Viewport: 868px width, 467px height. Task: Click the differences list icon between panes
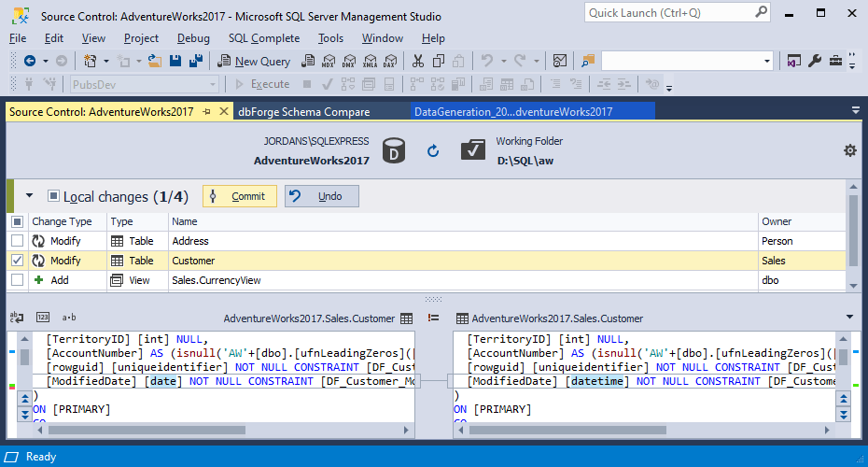(433, 318)
